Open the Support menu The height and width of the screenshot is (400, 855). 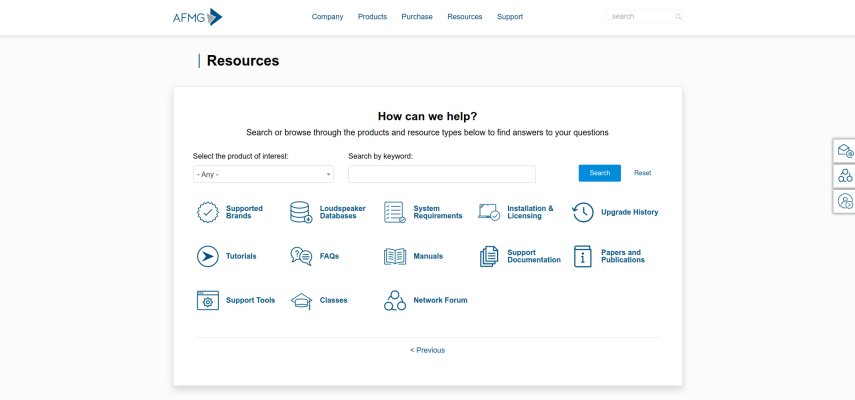[510, 17]
